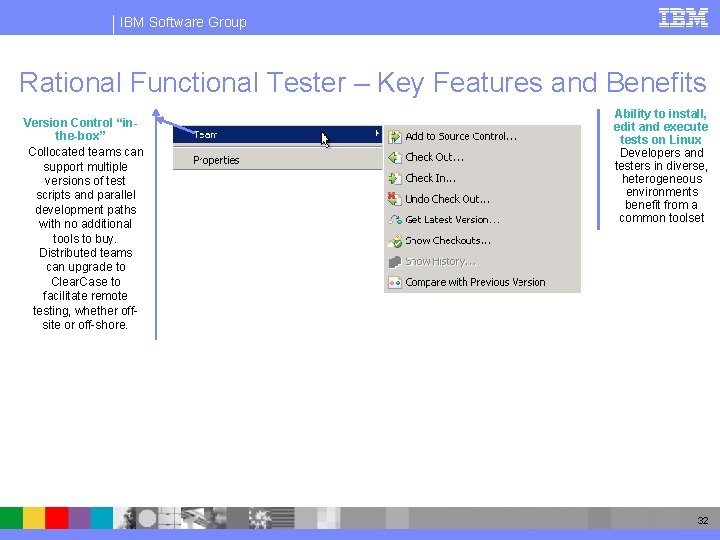
Task: Click the greyed Show History icon
Action: pos(394,262)
